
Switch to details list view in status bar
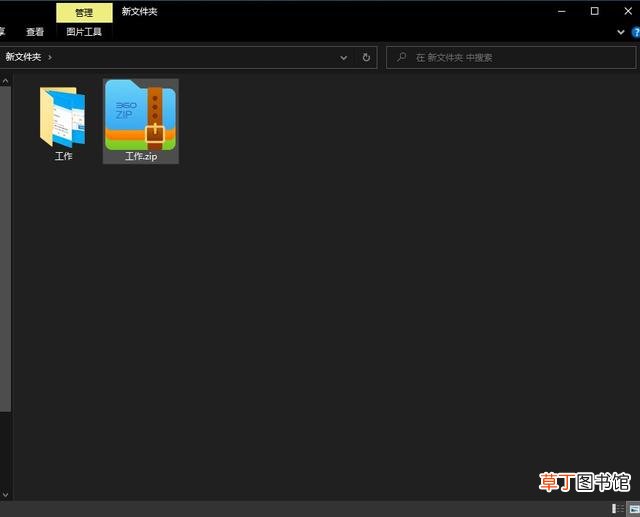click(x=618, y=508)
